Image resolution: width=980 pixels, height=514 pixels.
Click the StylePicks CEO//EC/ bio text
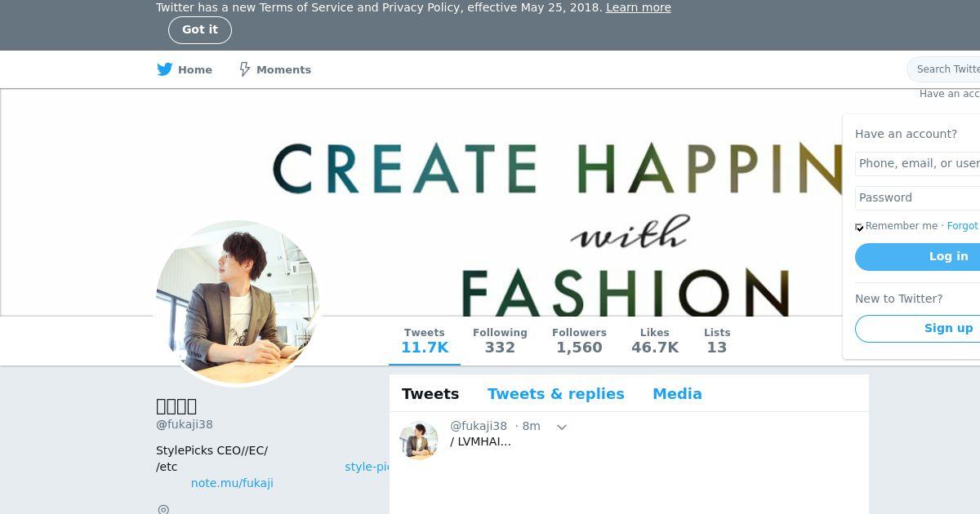tap(212, 450)
